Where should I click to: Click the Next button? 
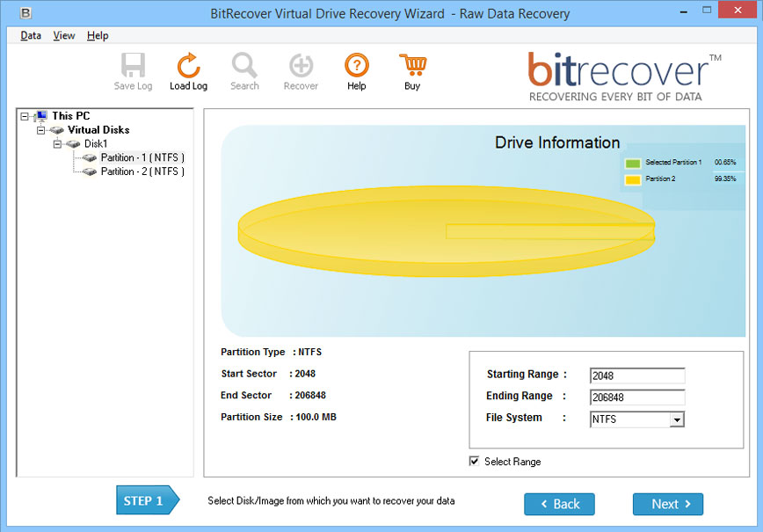pyautogui.click(x=667, y=504)
